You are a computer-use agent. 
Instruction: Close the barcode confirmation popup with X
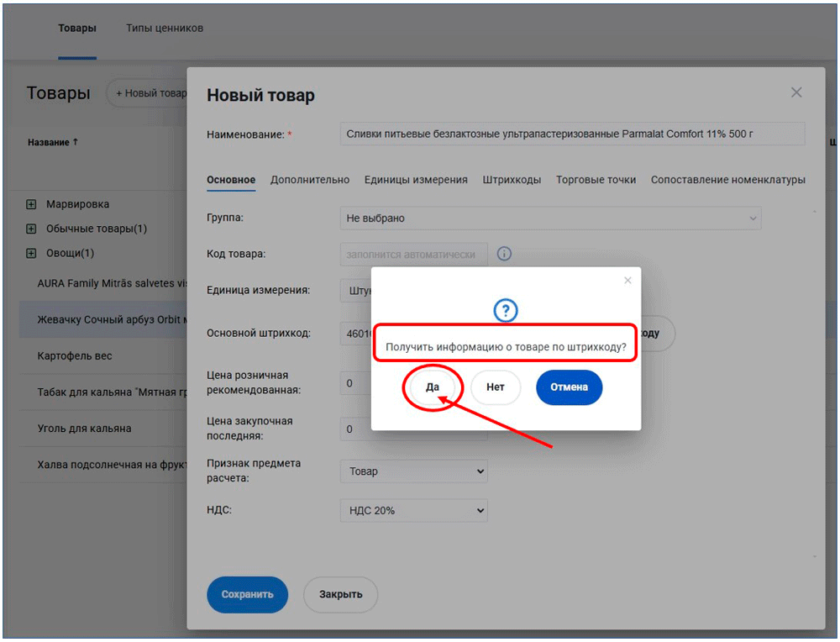627,281
